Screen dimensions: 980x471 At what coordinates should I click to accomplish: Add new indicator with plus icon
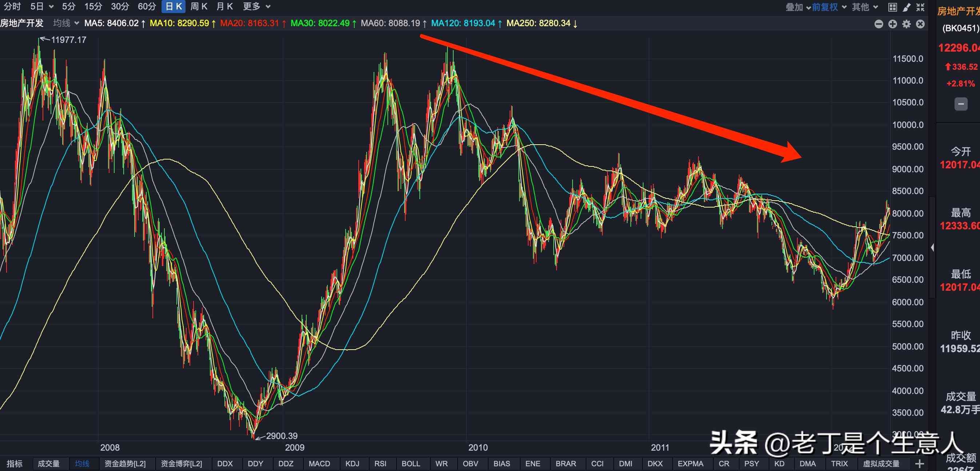(920, 463)
